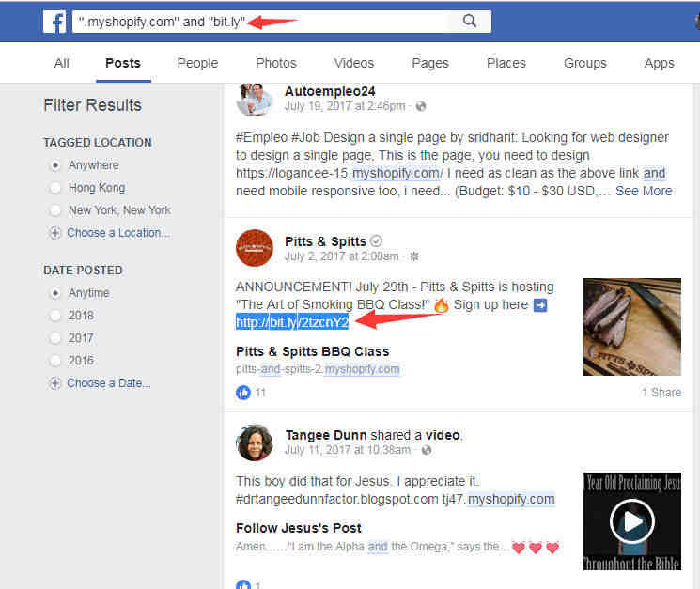700x589 pixels.
Task: Click Choose a Location link
Action: point(118,233)
